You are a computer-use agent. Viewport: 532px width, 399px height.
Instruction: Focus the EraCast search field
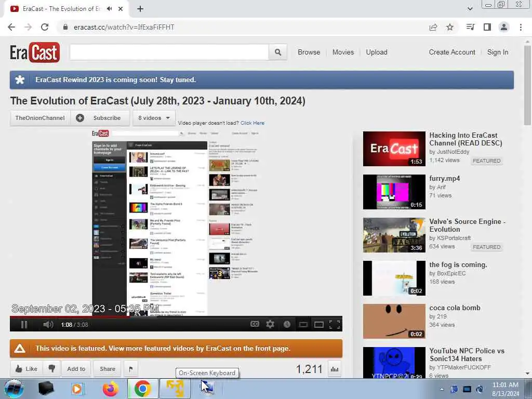[x=169, y=52]
